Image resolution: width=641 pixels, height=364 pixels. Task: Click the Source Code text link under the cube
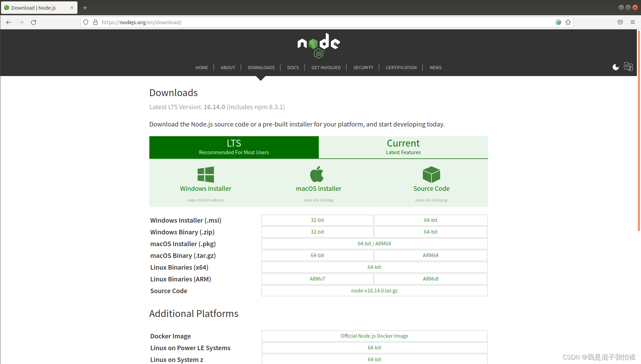431,188
